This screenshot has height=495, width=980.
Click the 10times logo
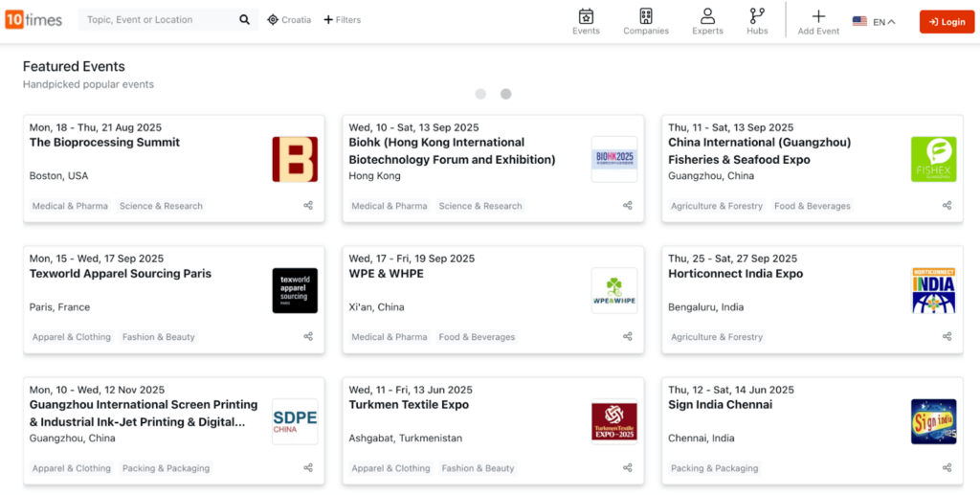pyautogui.click(x=33, y=20)
